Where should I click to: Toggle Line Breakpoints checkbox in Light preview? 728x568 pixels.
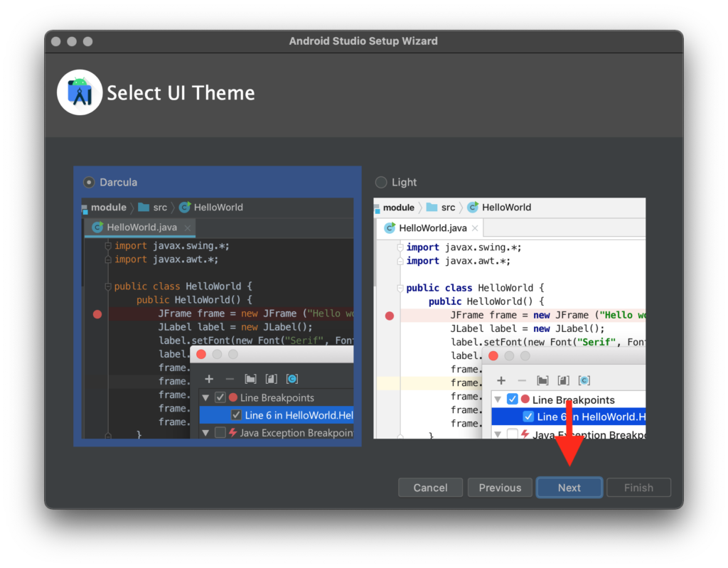point(512,399)
